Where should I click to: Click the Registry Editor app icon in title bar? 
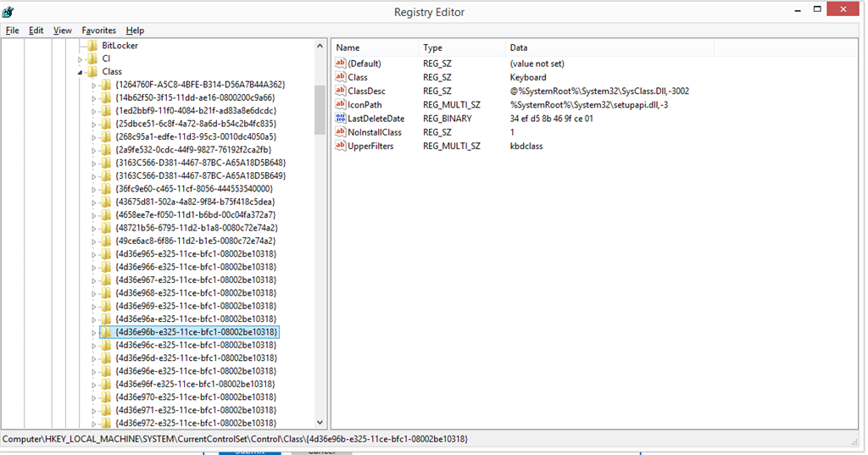click(x=8, y=12)
